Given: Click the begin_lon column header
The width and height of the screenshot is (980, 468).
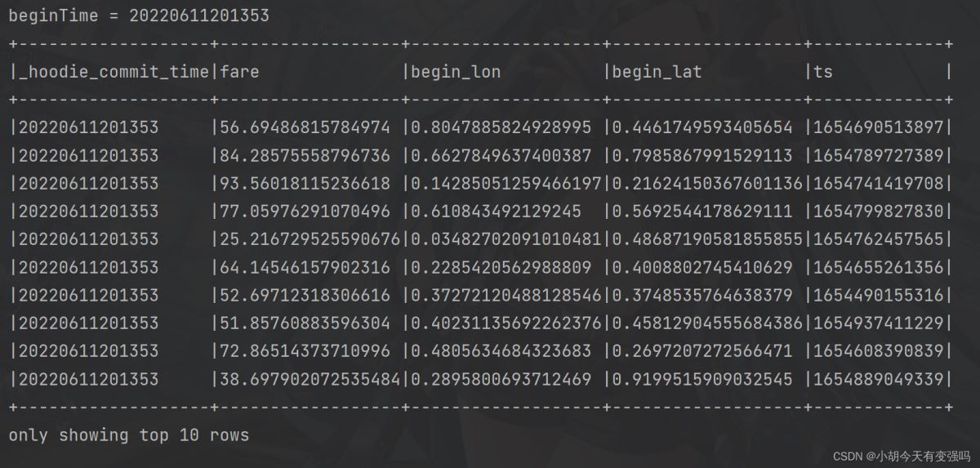Looking at the screenshot, I should pyautogui.click(x=456, y=72).
